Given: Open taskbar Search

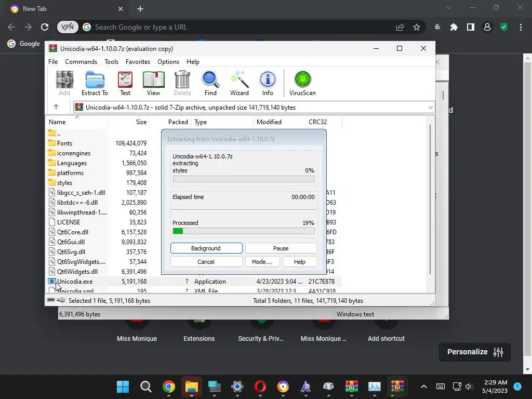Looking at the screenshot, I should click(146, 387).
